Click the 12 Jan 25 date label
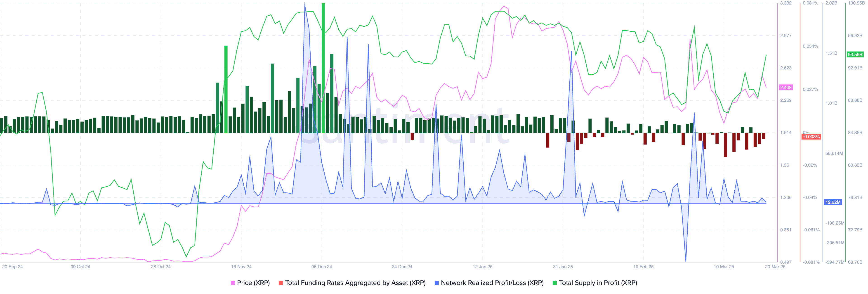The height and width of the screenshot is (294, 868). pyautogui.click(x=483, y=267)
